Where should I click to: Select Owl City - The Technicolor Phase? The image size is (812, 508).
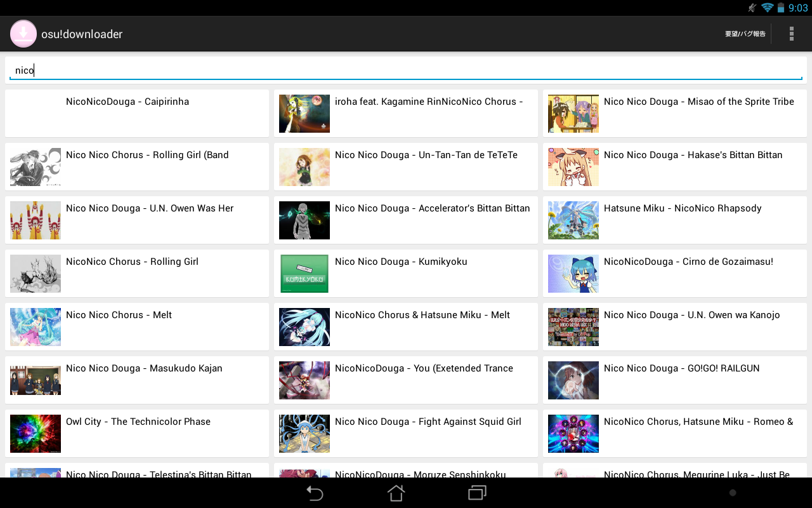(x=138, y=422)
